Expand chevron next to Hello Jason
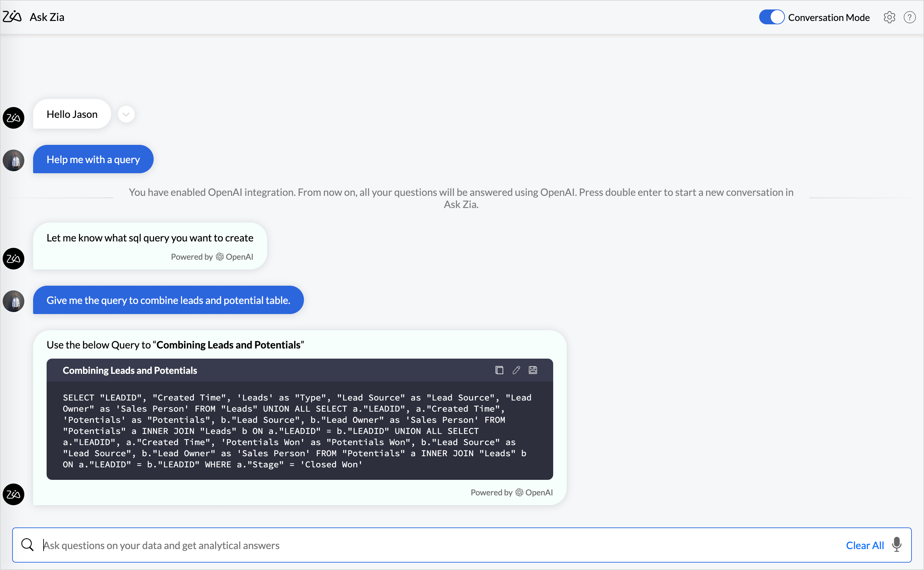The image size is (924, 570). click(x=126, y=114)
